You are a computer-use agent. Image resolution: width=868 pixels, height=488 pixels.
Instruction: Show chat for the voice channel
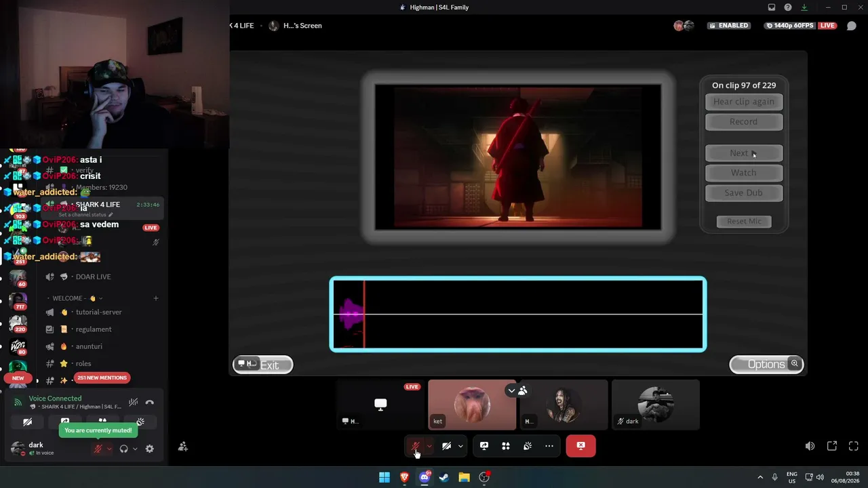(852, 26)
